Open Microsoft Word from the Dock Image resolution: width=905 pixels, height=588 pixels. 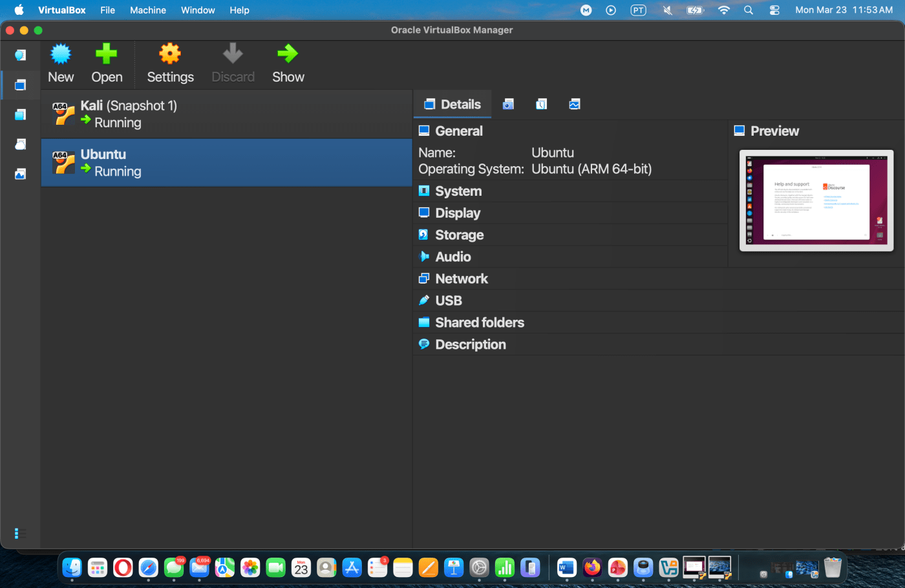pos(566,568)
